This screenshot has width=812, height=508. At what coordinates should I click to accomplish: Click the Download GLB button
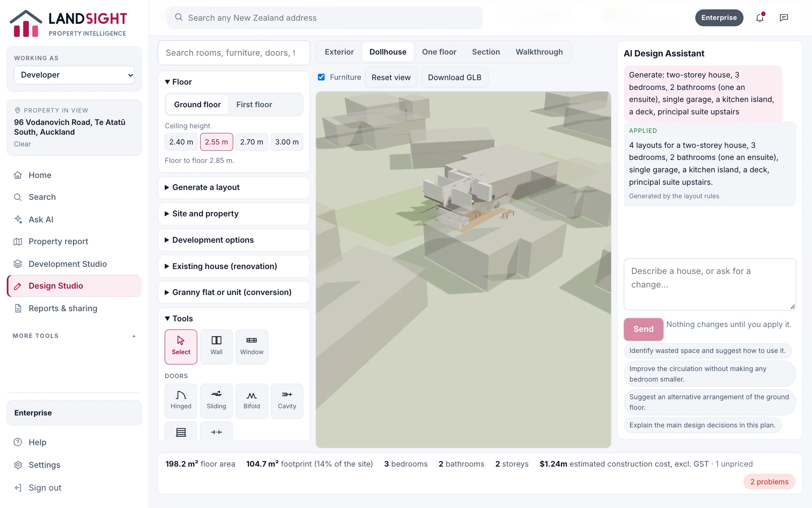(454, 77)
